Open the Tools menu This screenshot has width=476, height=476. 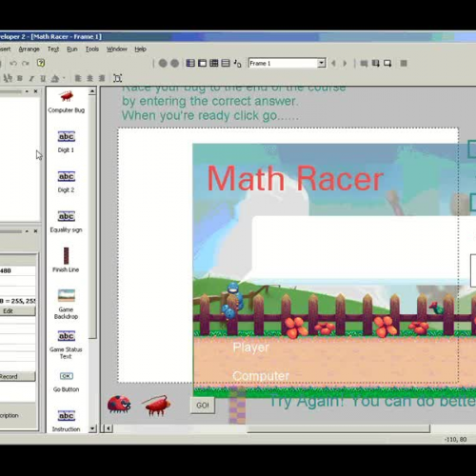click(92, 50)
